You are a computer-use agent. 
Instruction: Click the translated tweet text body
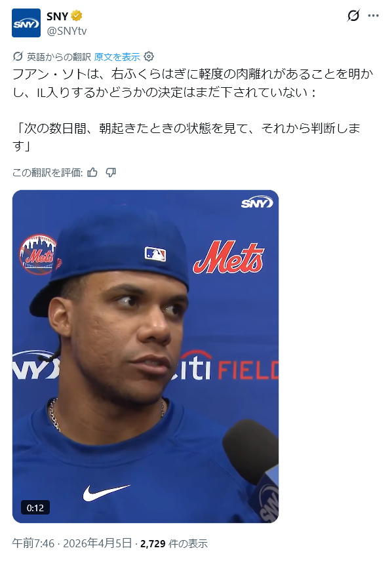193,110
